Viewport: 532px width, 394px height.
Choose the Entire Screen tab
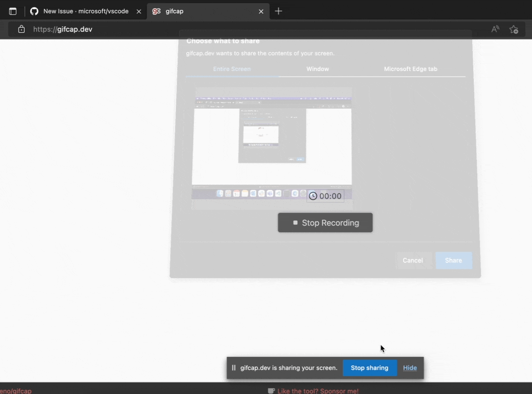click(232, 69)
